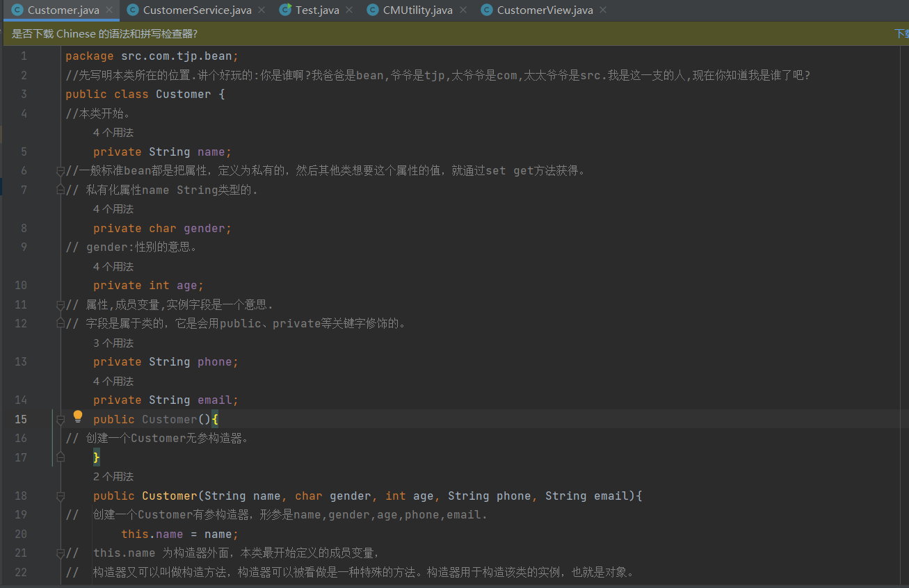Close the Customer.java tab

(109, 10)
